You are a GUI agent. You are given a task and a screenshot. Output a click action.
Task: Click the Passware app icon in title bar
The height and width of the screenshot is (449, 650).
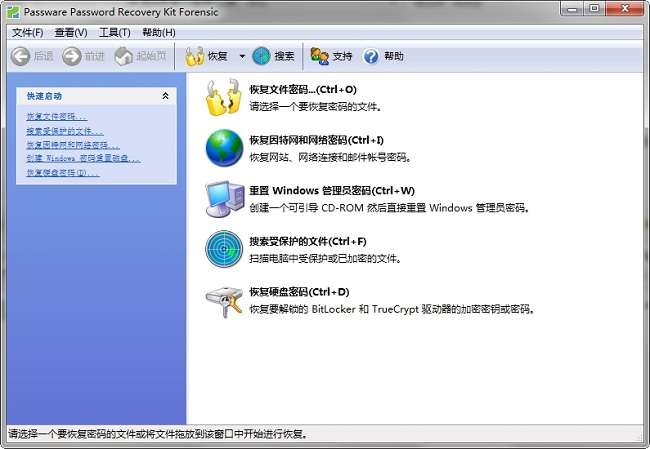click(x=13, y=12)
